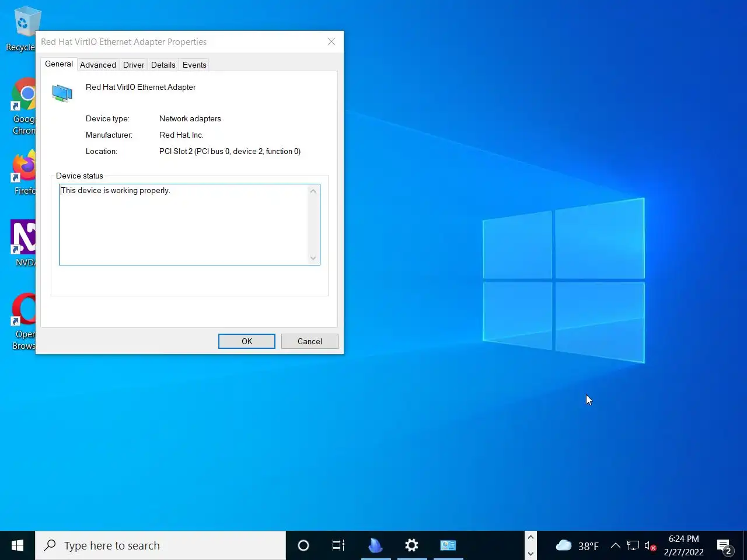Screen dimensions: 747x560
Task: Close the Adapter Properties dialog
Action: click(x=331, y=42)
